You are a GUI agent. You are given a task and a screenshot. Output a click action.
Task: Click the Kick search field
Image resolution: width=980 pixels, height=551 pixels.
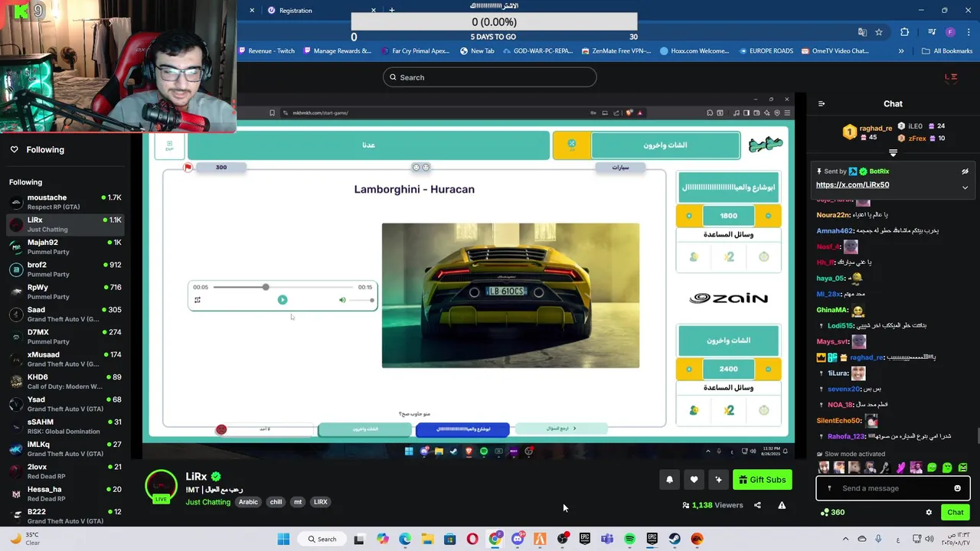click(490, 77)
